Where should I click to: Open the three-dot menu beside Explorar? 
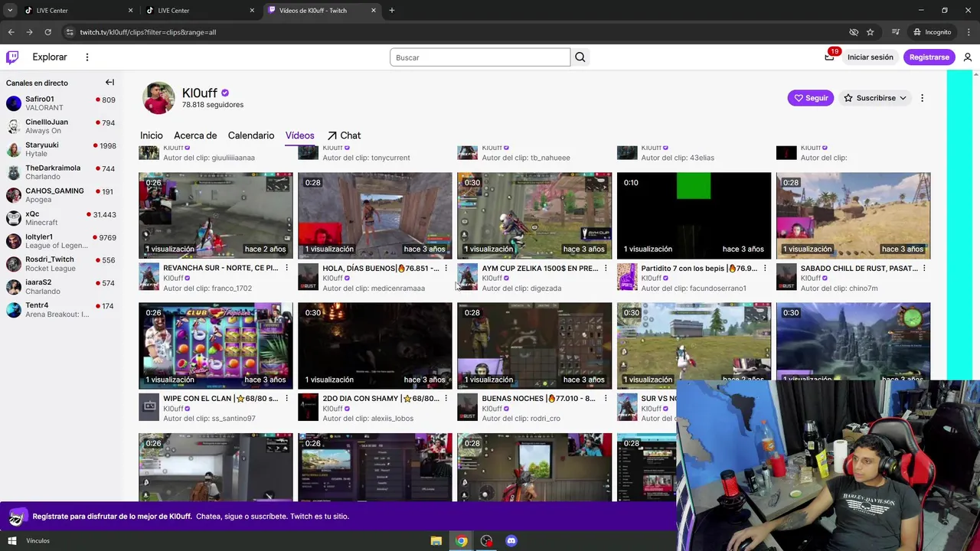point(87,57)
